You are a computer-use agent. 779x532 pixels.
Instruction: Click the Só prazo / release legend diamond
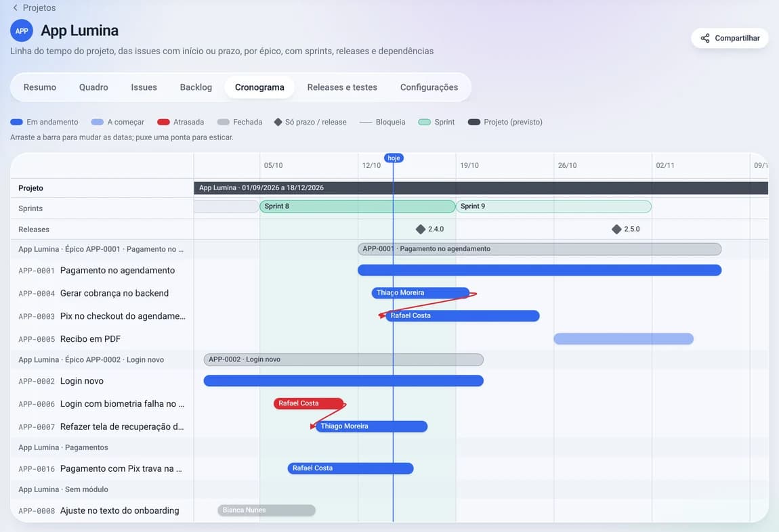(278, 122)
